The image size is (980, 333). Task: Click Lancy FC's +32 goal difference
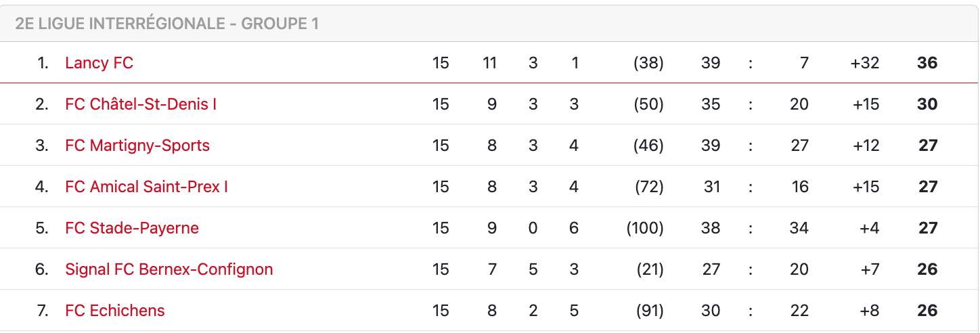pyautogui.click(x=865, y=63)
